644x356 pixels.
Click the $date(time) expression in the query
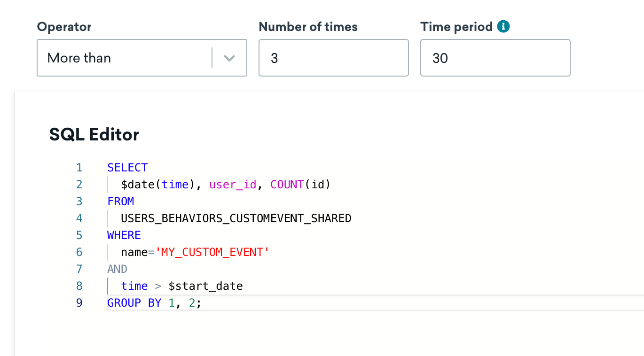click(x=158, y=185)
